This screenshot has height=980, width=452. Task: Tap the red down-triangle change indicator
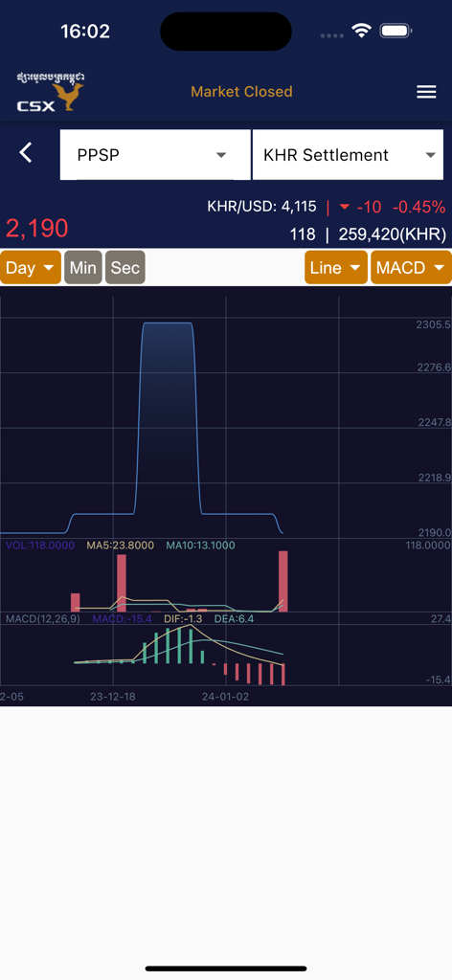(344, 207)
